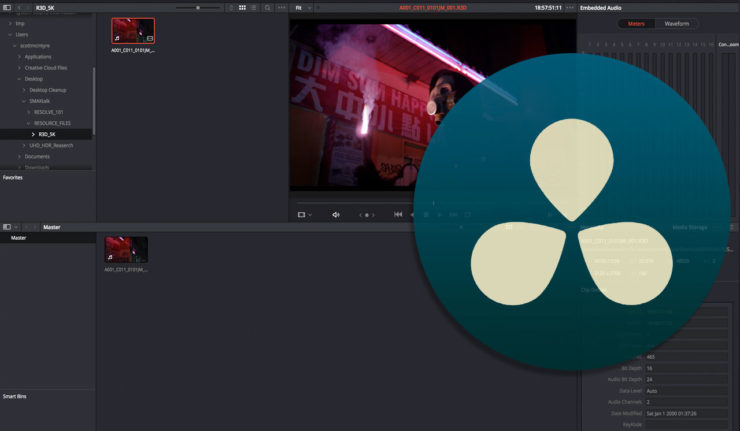Image resolution: width=740 pixels, height=431 pixels.
Task: Expand the Desktop Cleanup folder
Action: 25,90
